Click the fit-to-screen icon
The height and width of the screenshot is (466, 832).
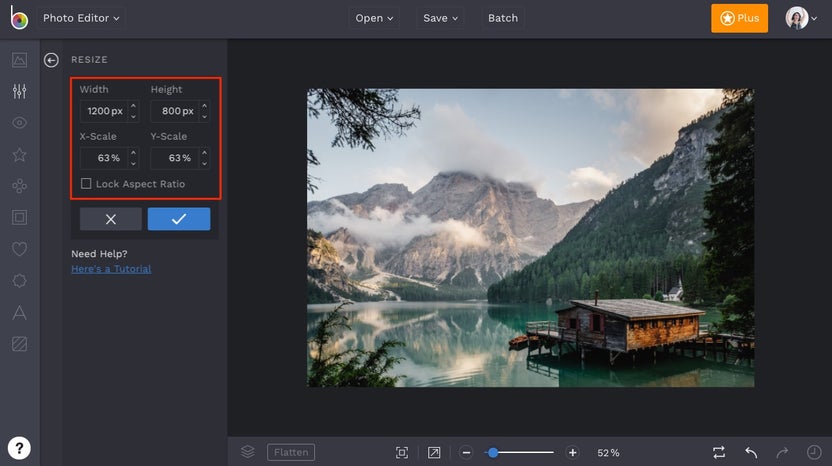pos(402,452)
